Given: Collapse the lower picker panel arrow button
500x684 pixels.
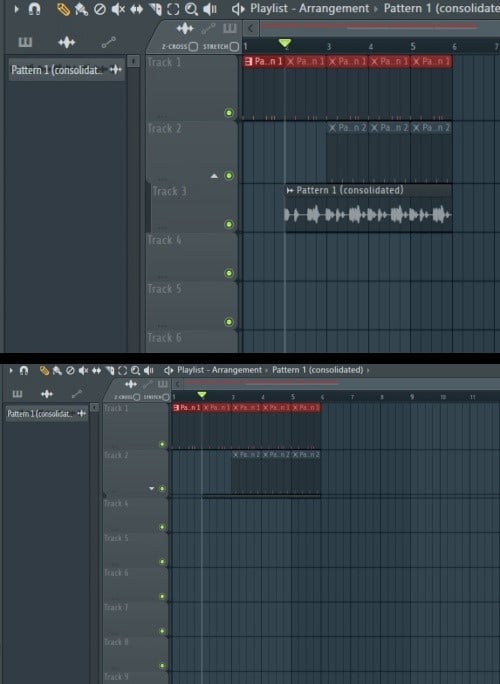Looking at the screenshot, I should pyautogui.click(x=95, y=407).
